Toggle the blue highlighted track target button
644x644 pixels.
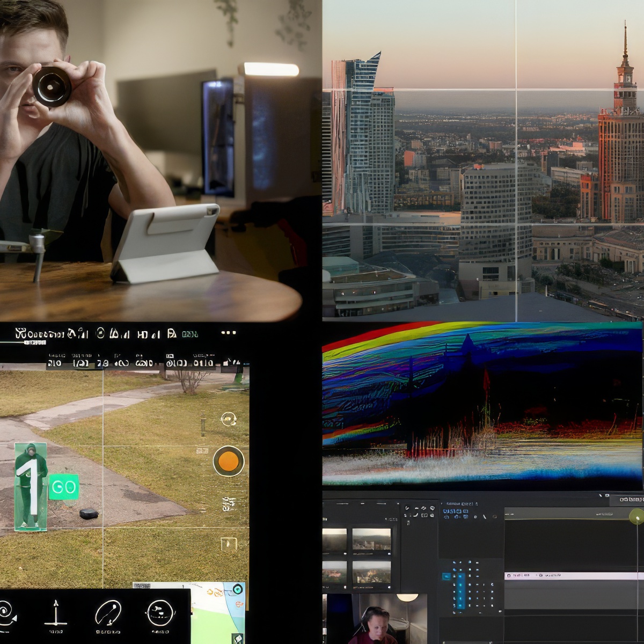pyautogui.click(x=446, y=576)
